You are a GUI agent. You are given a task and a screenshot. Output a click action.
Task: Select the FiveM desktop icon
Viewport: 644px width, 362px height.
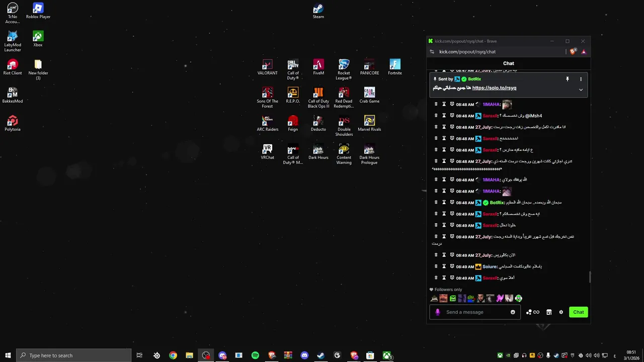tap(318, 67)
